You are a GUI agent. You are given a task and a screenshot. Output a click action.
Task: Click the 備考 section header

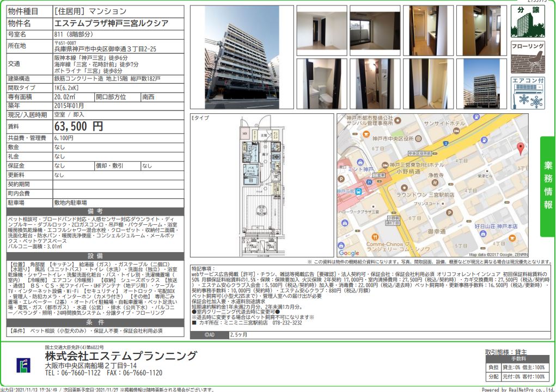[x=95, y=212]
